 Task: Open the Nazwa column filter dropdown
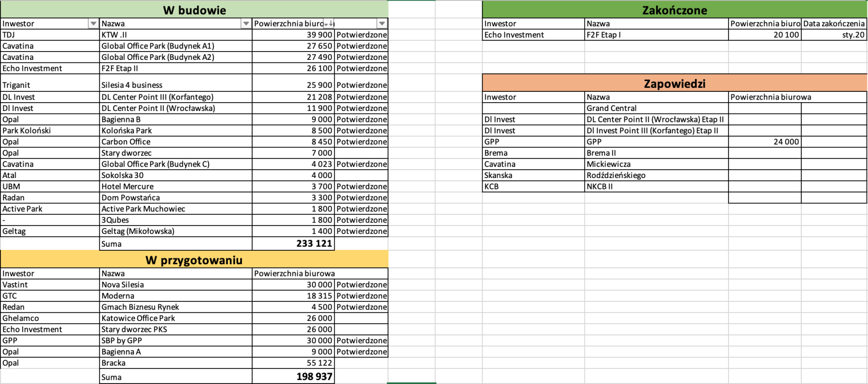(246, 24)
